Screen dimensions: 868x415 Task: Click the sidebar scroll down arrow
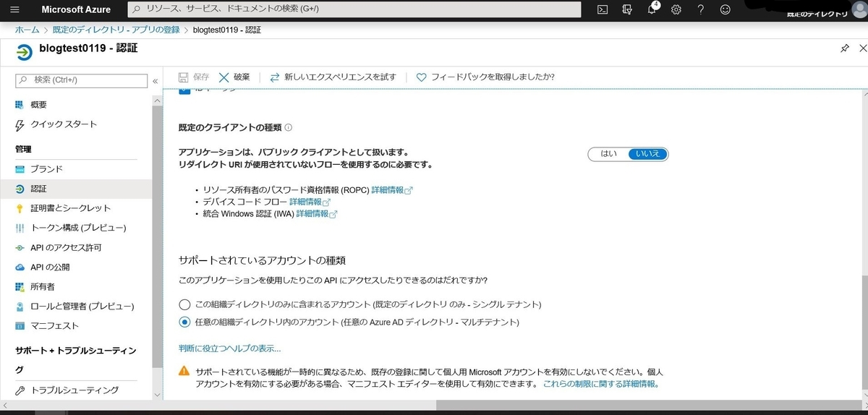click(x=158, y=395)
